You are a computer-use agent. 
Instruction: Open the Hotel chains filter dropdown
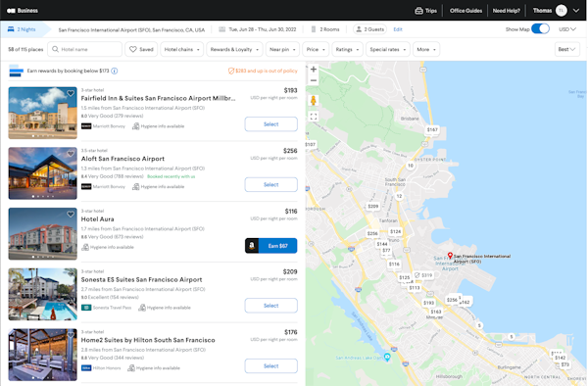click(x=182, y=49)
